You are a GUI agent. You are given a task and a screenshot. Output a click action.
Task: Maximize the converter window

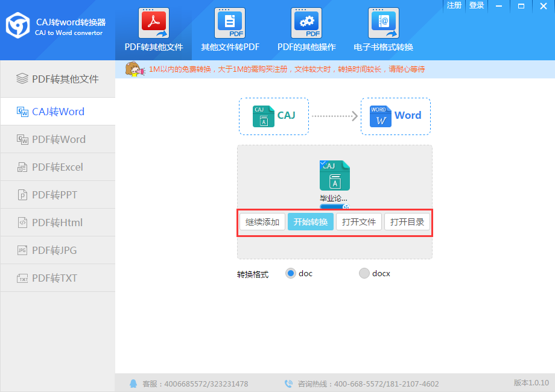521,6
